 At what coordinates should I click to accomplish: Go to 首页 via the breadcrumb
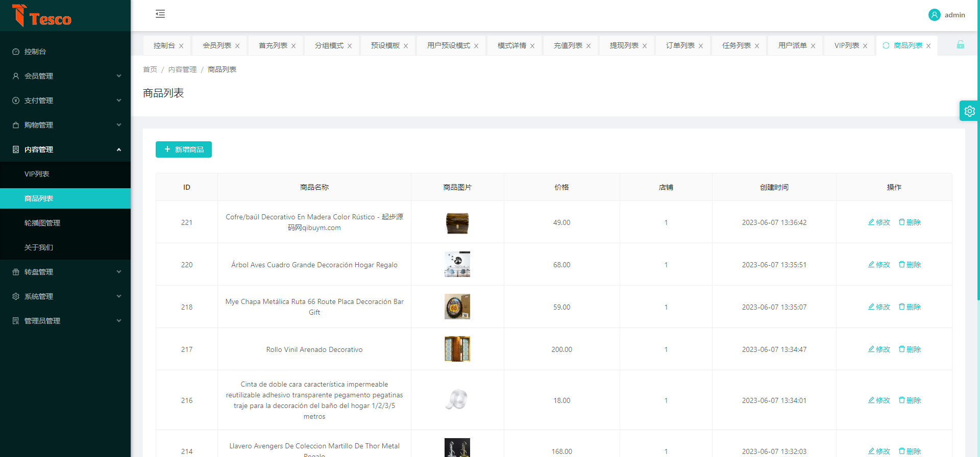click(x=150, y=69)
